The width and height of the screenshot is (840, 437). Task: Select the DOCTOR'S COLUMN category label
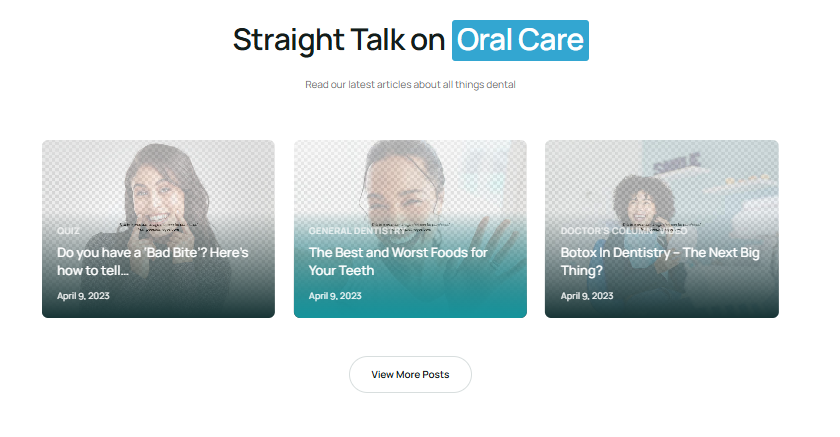(610, 231)
